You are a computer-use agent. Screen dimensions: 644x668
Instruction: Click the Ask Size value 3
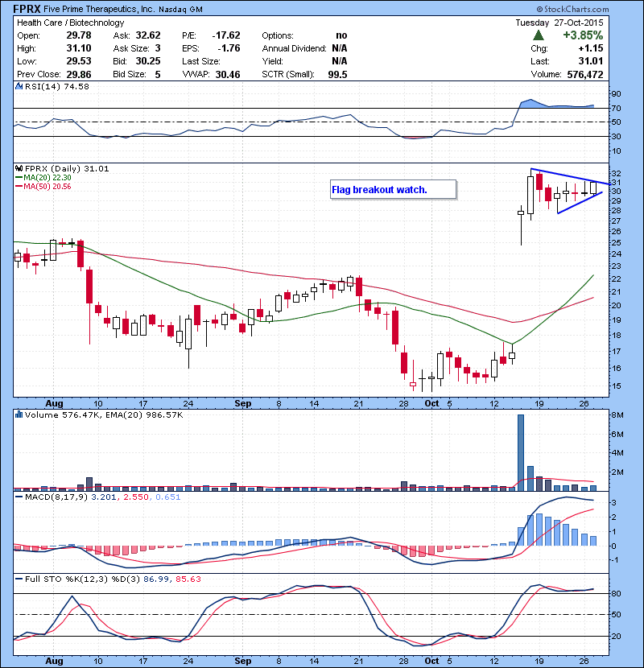158,48
